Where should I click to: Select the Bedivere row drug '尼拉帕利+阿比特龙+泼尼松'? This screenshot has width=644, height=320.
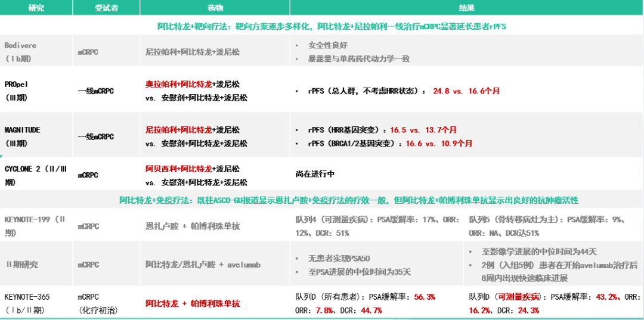(x=193, y=52)
